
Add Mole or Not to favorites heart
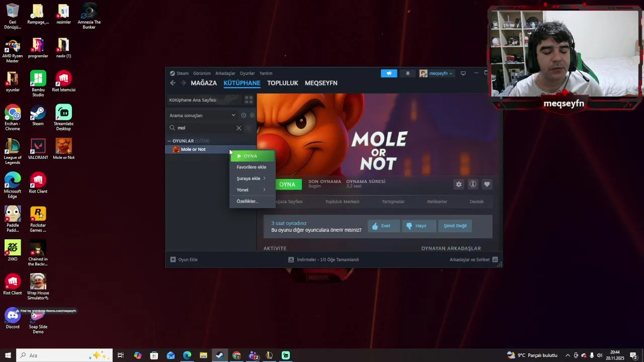(487, 185)
